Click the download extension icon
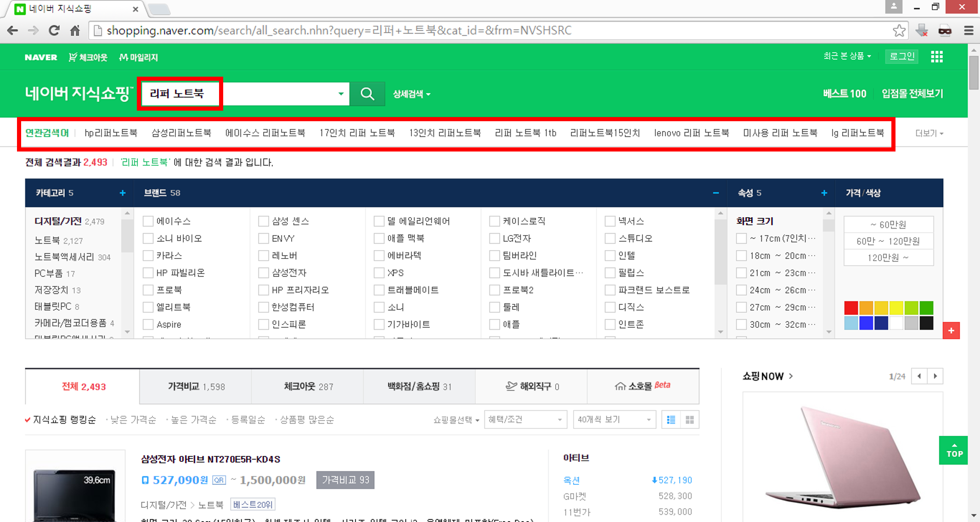The image size is (980, 522). pos(922,31)
